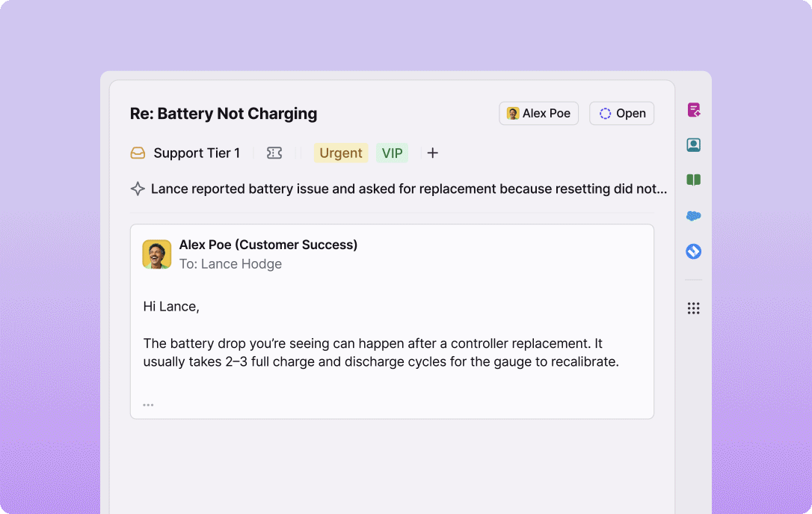Click the ticket icon beside Support Tier 1

pyautogui.click(x=274, y=153)
